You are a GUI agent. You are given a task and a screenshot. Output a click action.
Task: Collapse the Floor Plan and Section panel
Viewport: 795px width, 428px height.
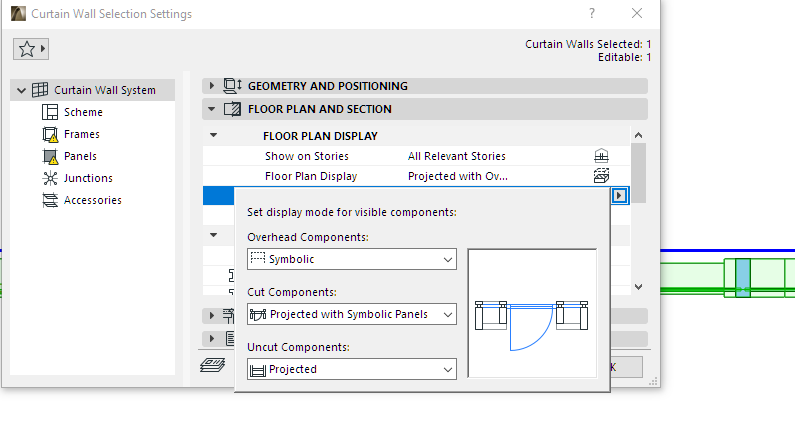point(212,109)
